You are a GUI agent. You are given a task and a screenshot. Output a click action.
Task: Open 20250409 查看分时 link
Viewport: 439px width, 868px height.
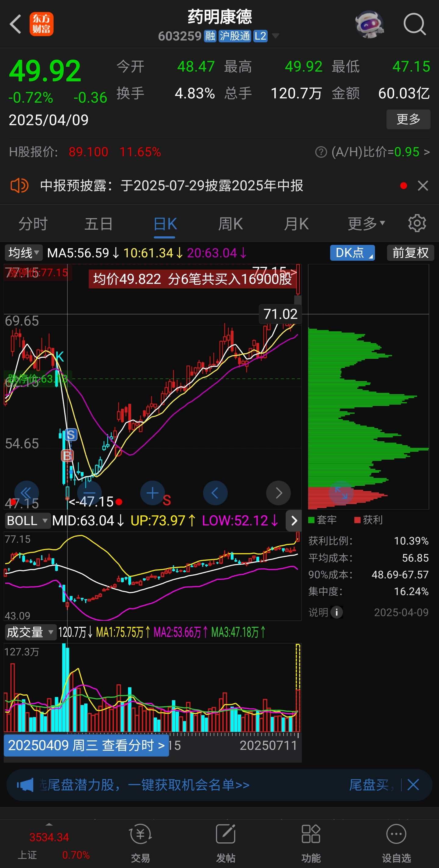point(86,745)
